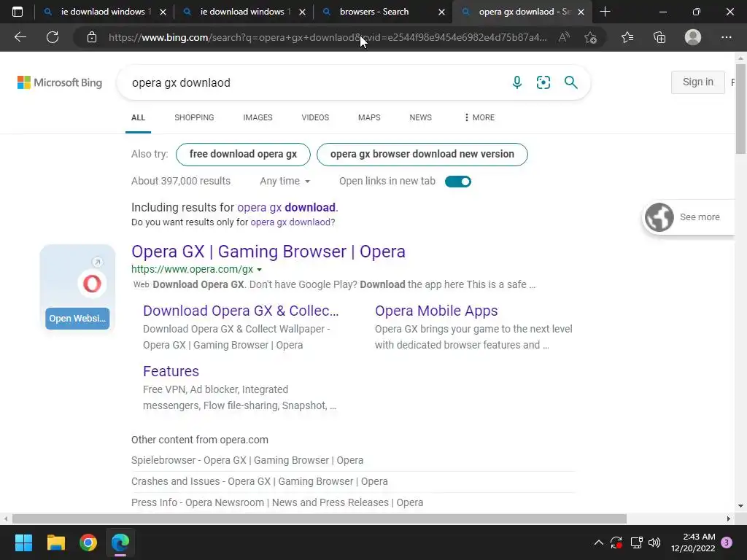Open Opera GX Gaming Browser result
The image size is (747, 560).
pos(268,252)
